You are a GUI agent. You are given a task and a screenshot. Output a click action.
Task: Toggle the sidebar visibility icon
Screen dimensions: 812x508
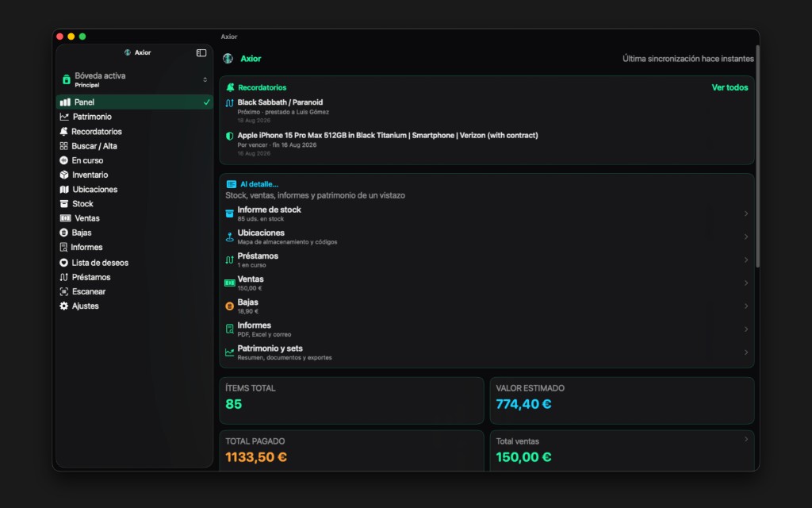[x=201, y=53]
